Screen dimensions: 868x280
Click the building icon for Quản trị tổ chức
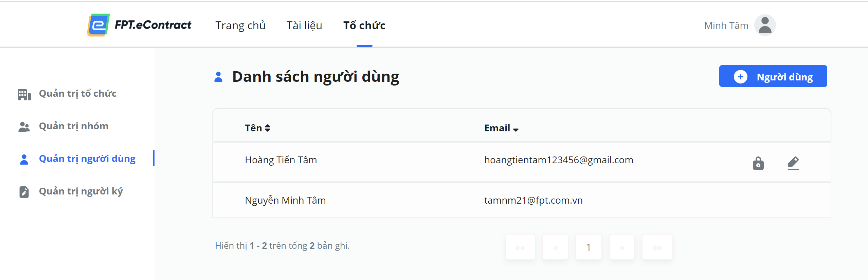[24, 94]
